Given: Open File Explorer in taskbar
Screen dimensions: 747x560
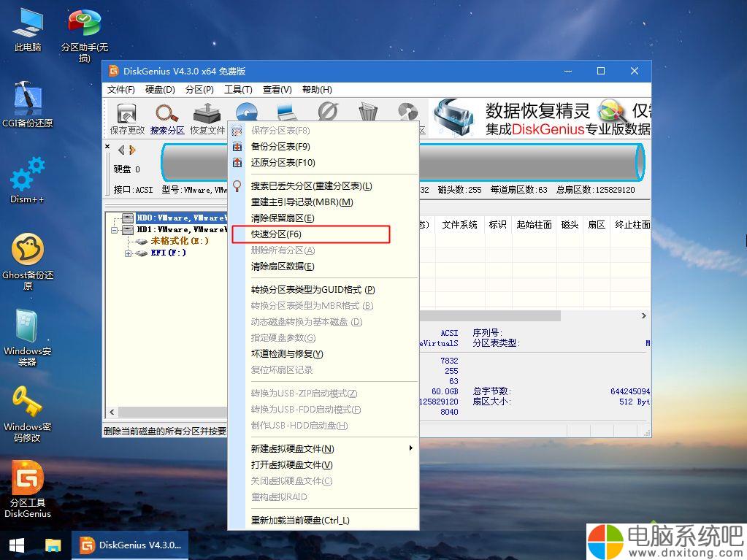Looking at the screenshot, I should click(x=53, y=545).
